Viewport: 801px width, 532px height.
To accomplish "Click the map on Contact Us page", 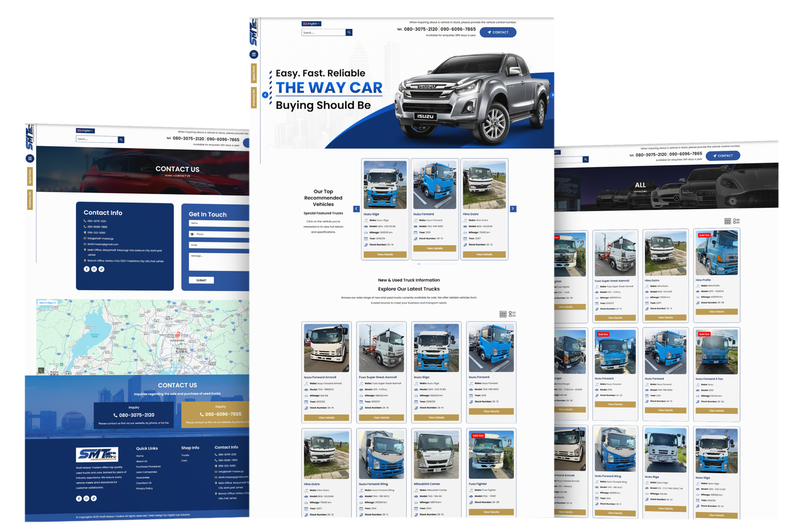I will [143, 337].
